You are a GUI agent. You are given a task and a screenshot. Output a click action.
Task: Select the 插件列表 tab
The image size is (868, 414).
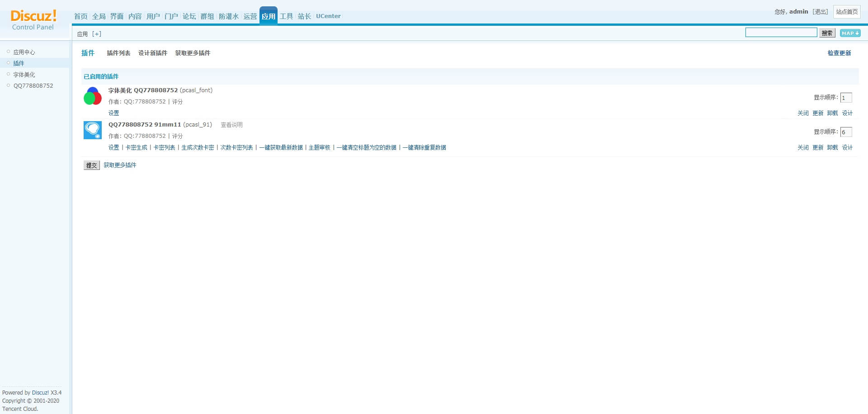pyautogui.click(x=118, y=53)
